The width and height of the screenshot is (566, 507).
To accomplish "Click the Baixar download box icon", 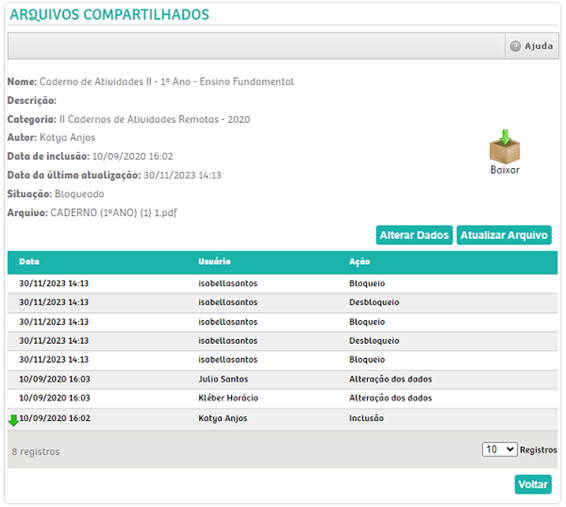I will (x=504, y=147).
